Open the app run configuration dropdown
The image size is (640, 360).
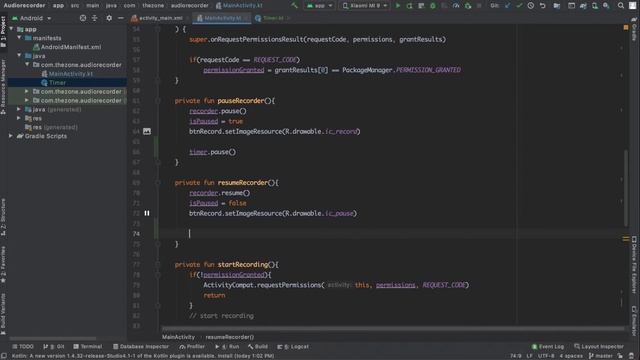click(x=320, y=6)
